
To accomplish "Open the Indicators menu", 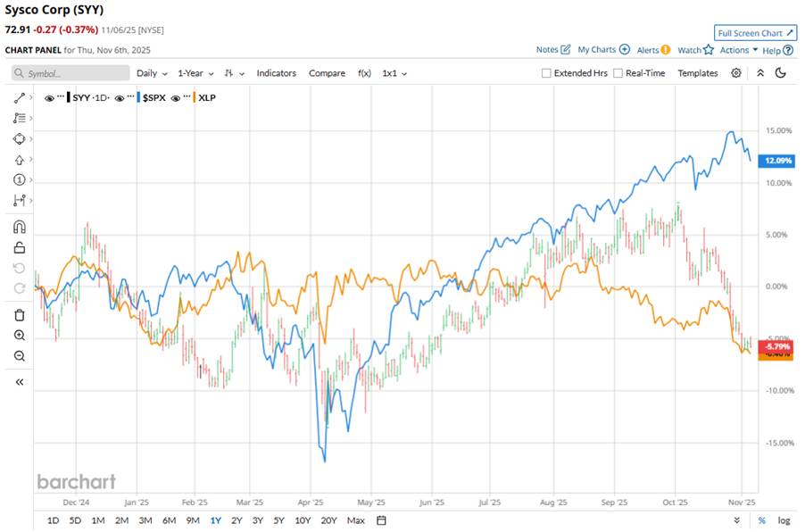I will click(276, 73).
